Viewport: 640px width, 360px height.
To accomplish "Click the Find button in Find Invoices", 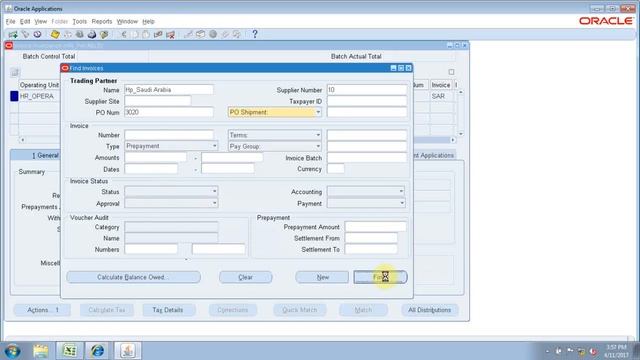I will pos(380,277).
